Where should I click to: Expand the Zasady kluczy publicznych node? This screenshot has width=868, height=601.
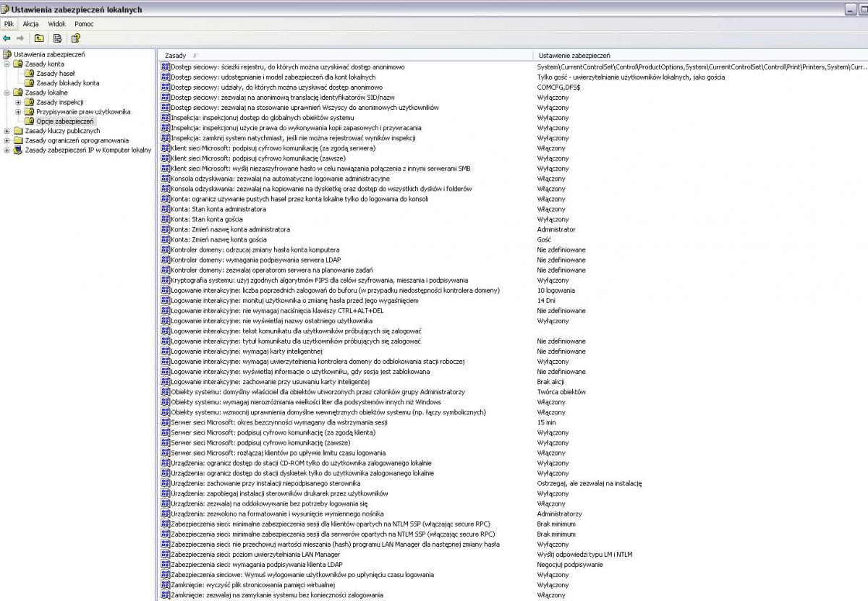(7, 131)
